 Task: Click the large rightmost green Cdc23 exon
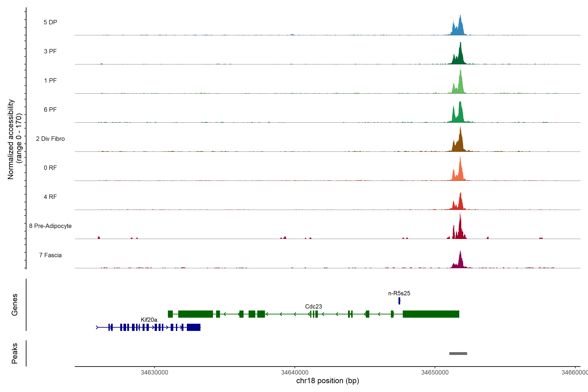[431, 314]
